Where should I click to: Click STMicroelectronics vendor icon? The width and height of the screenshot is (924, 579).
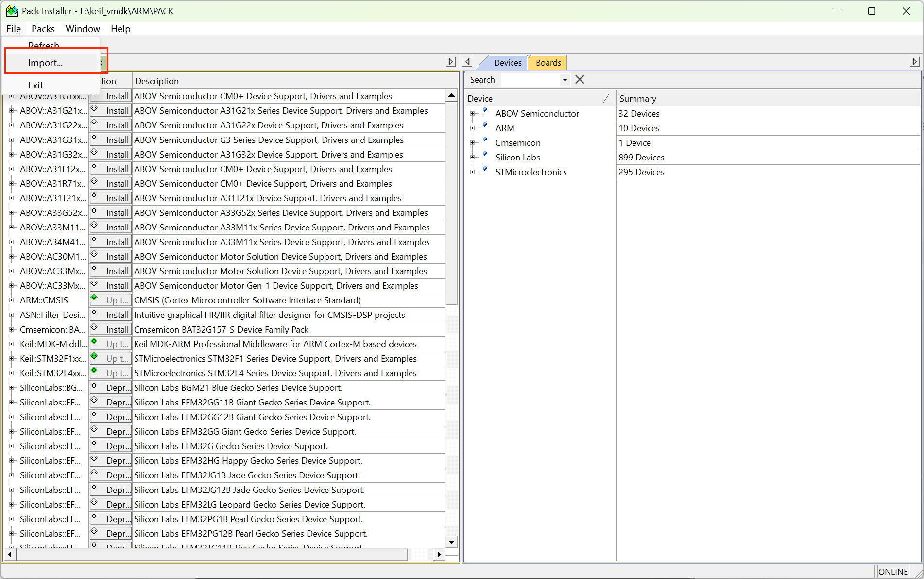[484, 169]
